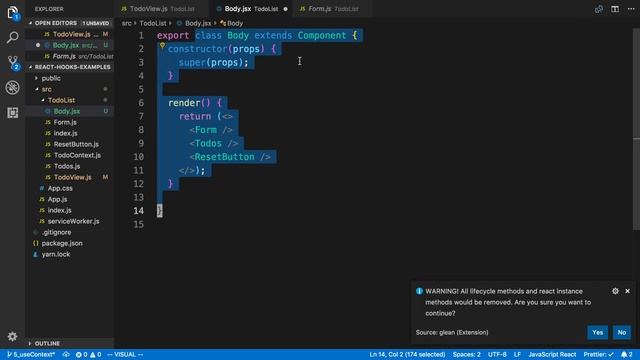This screenshot has height=360, width=640.
Task: Click src in the breadcrumb
Action: point(127,23)
